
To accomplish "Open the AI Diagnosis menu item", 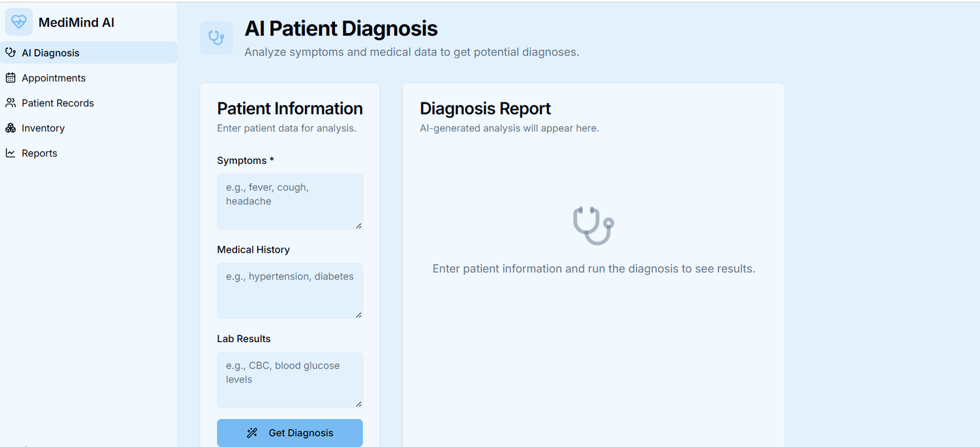I will tap(51, 53).
